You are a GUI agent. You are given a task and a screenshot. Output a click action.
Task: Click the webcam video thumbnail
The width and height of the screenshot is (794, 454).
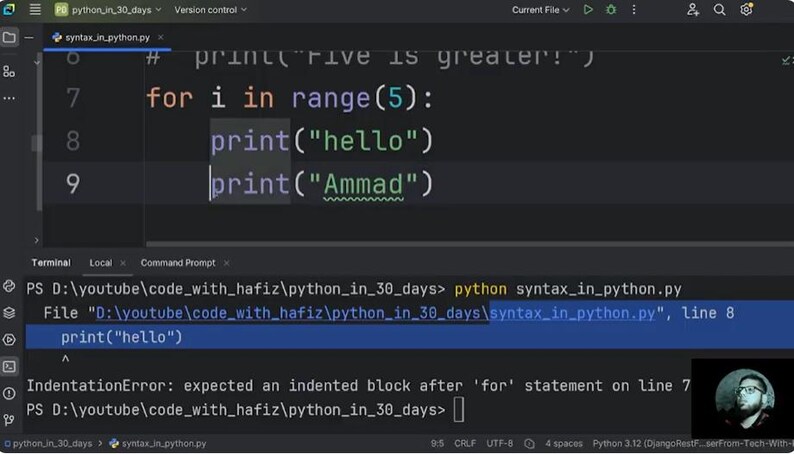[743, 398]
